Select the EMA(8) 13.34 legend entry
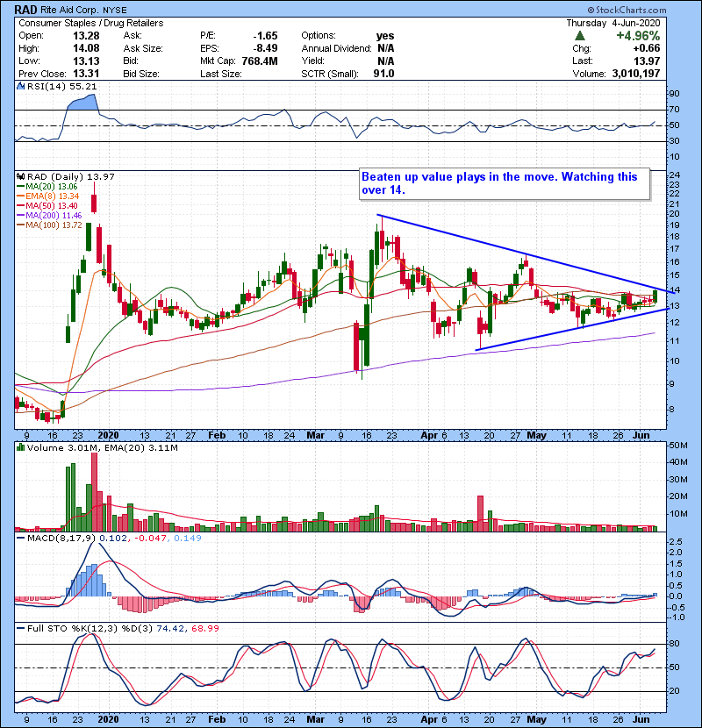 [x=48, y=196]
